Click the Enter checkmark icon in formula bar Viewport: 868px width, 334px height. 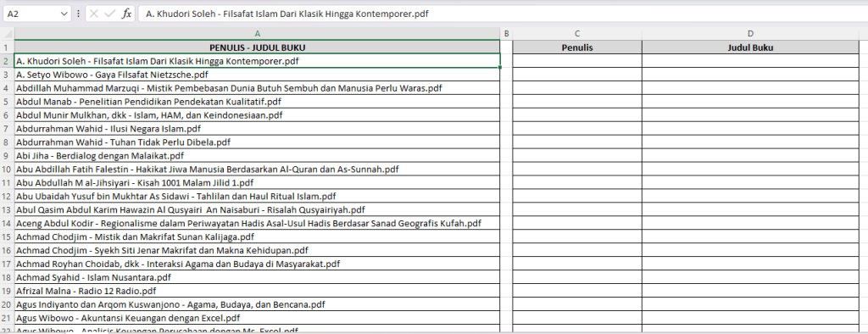tap(110, 14)
